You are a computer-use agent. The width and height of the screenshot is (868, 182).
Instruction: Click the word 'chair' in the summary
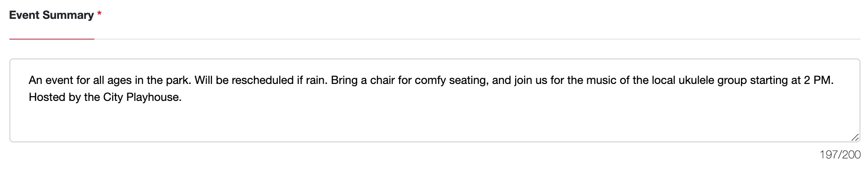point(382,81)
